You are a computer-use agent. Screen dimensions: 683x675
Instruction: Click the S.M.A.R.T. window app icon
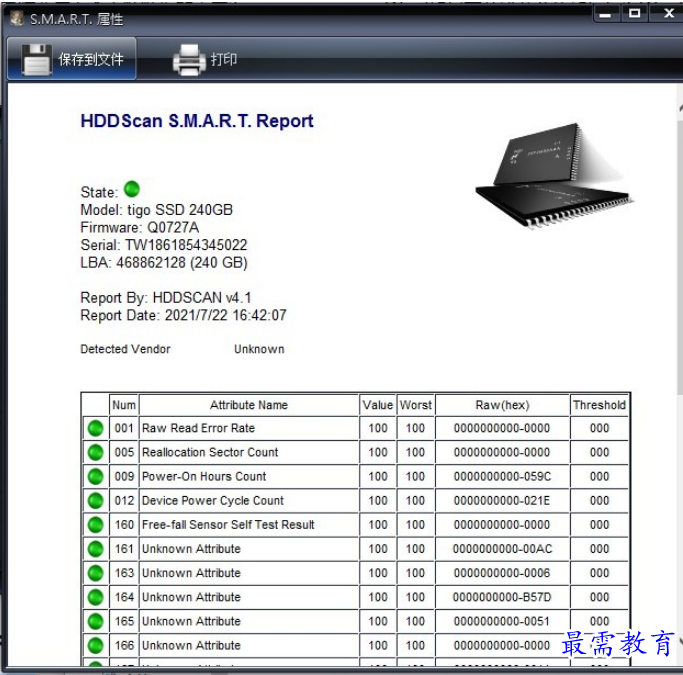coord(17,18)
